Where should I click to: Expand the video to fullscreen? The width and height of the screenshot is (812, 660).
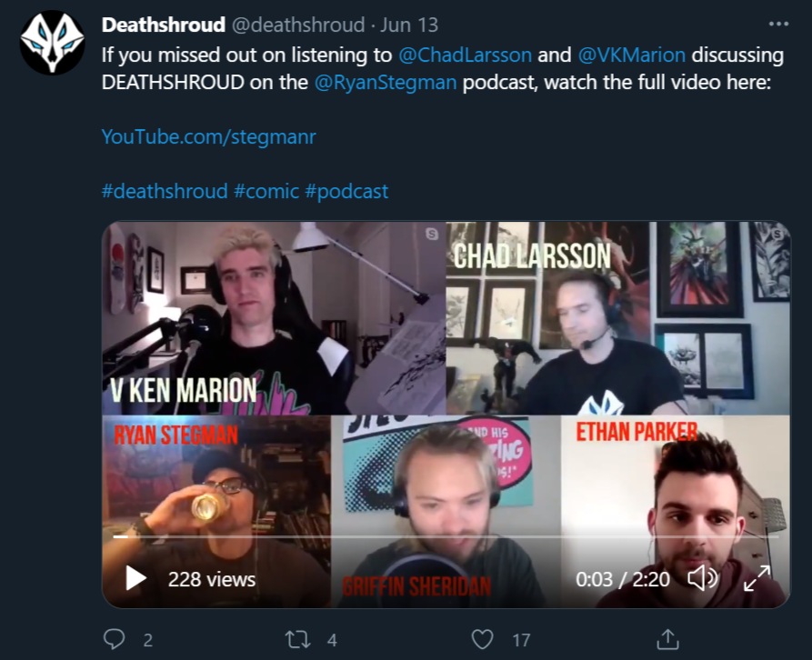tap(757, 578)
